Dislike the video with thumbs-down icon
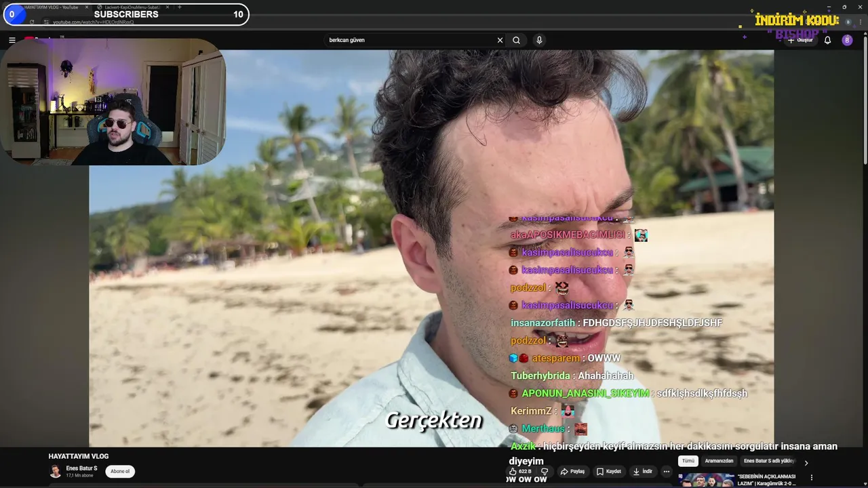868x488 pixels. (544, 472)
